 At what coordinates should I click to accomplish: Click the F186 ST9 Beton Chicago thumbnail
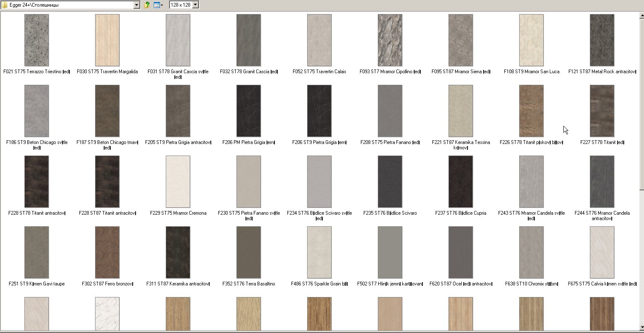(x=36, y=111)
